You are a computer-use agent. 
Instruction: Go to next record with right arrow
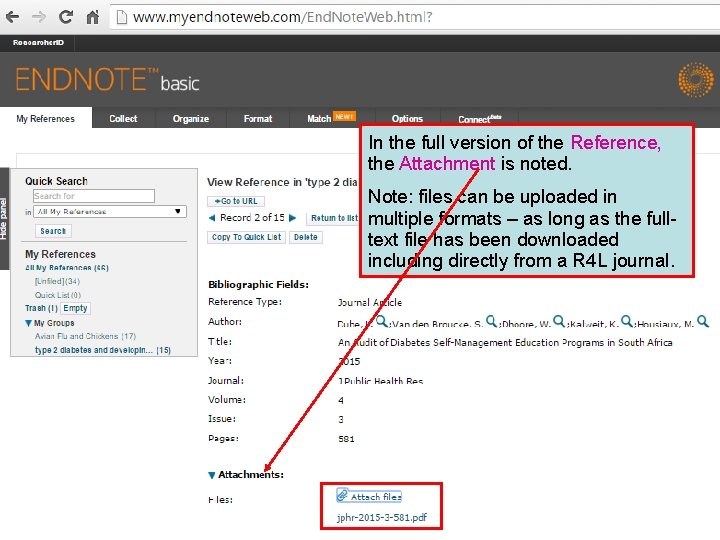(292, 218)
